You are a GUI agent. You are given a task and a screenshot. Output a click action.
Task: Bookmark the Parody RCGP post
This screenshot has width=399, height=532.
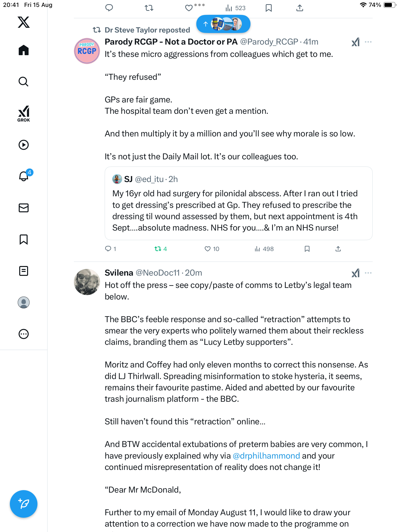(x=307, y=249)
